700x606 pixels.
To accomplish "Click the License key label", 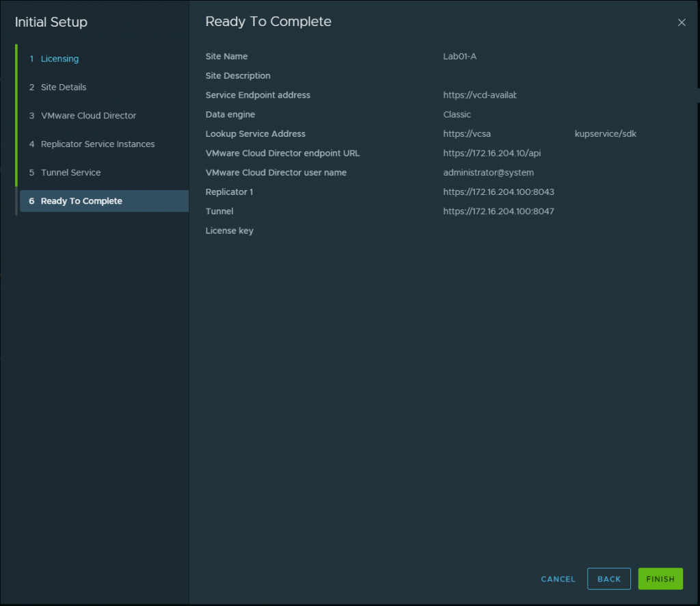I will pos(229,231).
